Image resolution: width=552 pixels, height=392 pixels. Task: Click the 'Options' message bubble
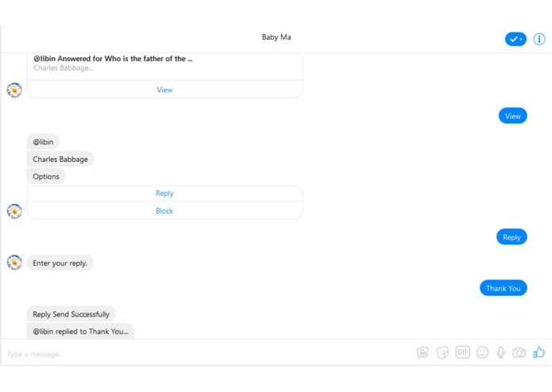(46, 176)
